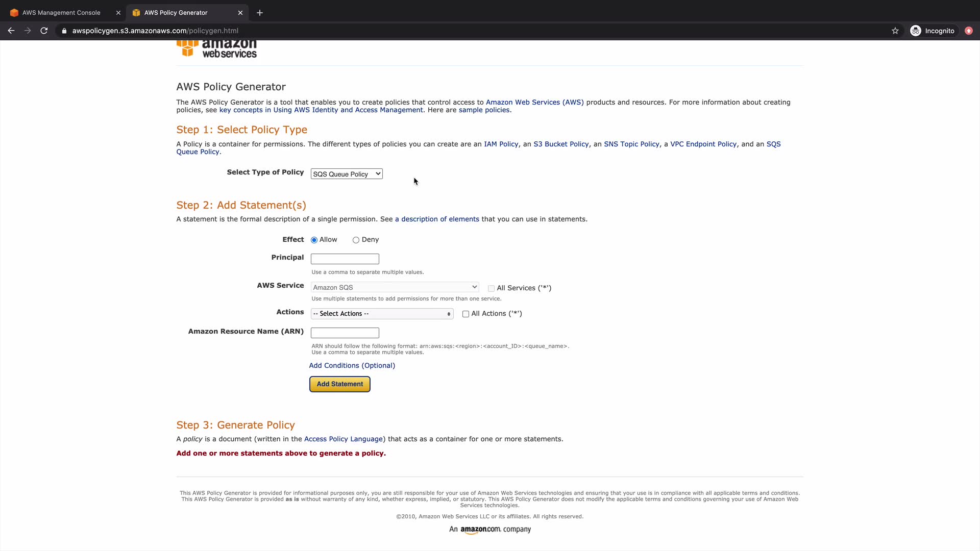Select the Deny effect radio button
This screenshot has height=551, width=980.
[356, 240]
